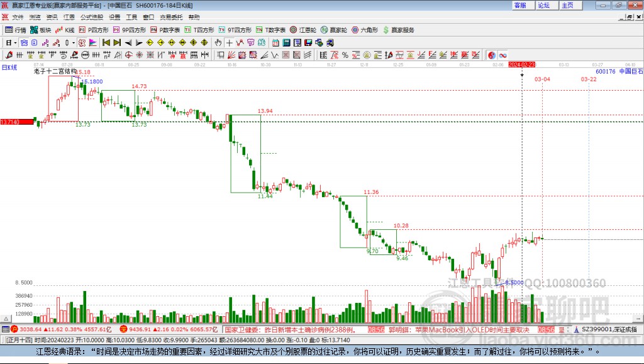Click the black right-arrow move icon
This screenshot has height=364, width=644.
click(139, 43)
